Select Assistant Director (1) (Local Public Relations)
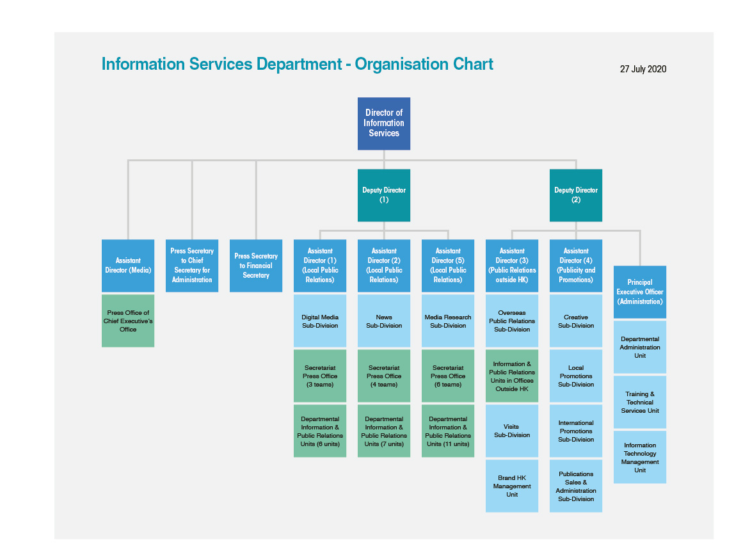 pyautogui.click(x=319, y=265)
